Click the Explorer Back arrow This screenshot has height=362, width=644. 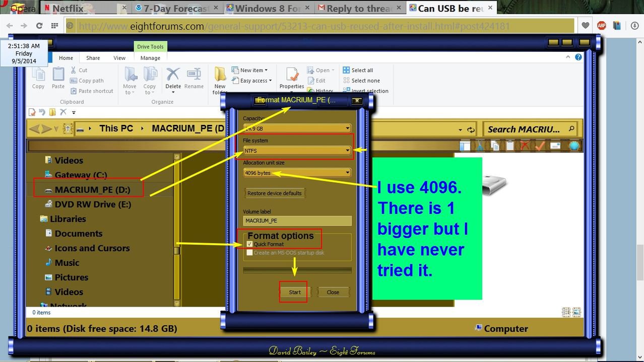tap(35, 129)
